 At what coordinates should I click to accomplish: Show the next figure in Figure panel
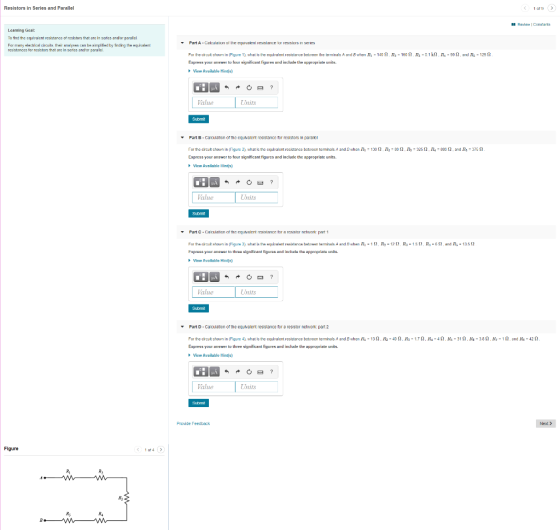[x=161, y=450]
